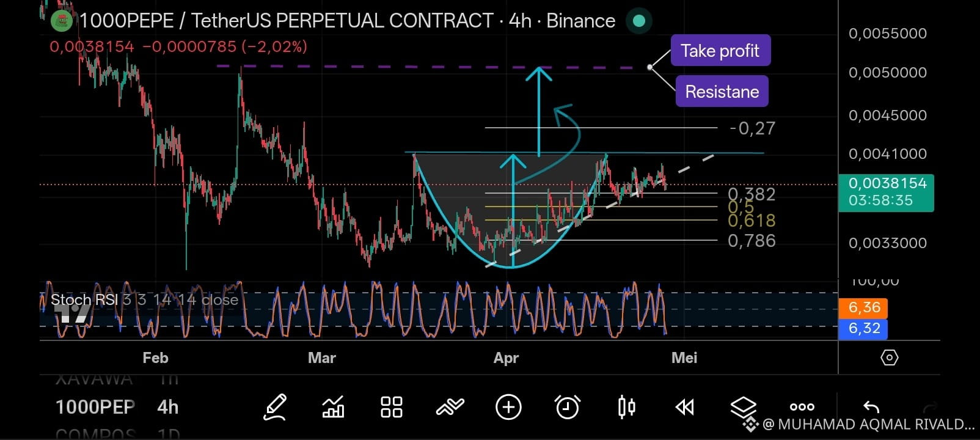Viewport: 980px width, 440px height.
Task: Open the object tree layers icon
Action: coord(744,406)
